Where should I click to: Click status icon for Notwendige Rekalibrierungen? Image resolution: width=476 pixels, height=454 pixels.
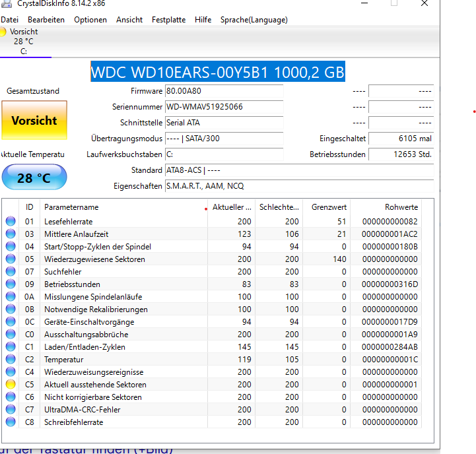11,309
